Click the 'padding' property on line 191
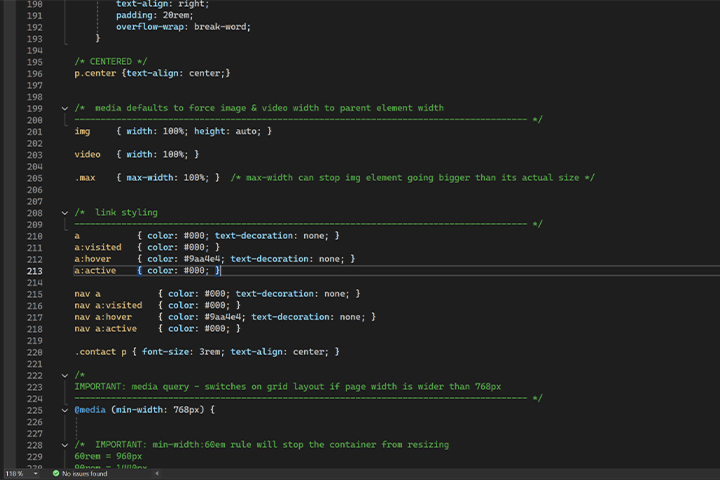The image size is (720, 480). [134, 15]
